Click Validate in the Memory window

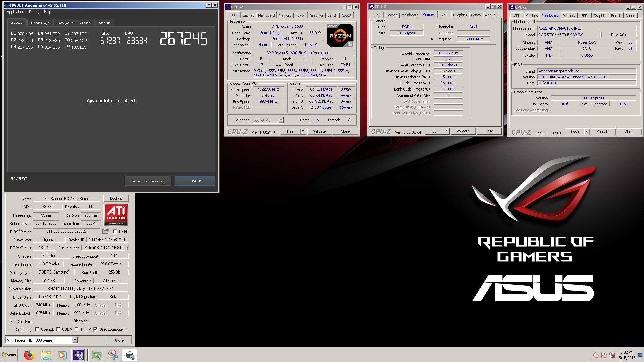tap(463, 131)
